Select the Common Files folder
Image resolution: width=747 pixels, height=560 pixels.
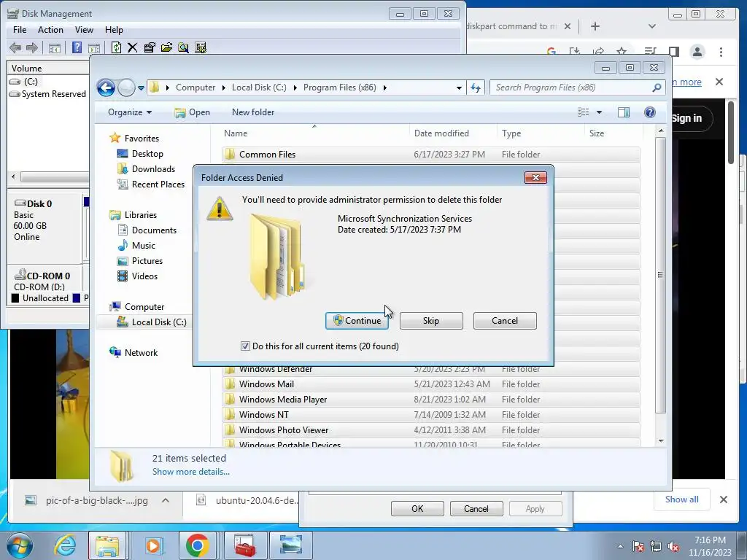430,155
